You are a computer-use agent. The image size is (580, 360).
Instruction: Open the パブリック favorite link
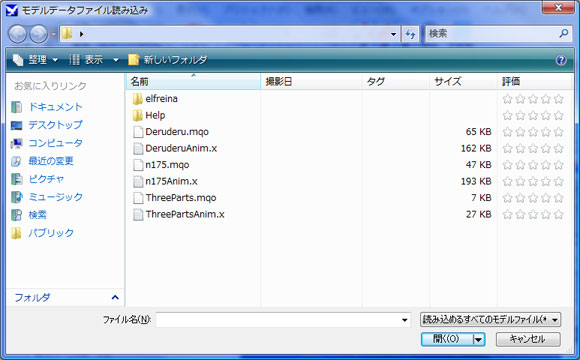(51, 233)
